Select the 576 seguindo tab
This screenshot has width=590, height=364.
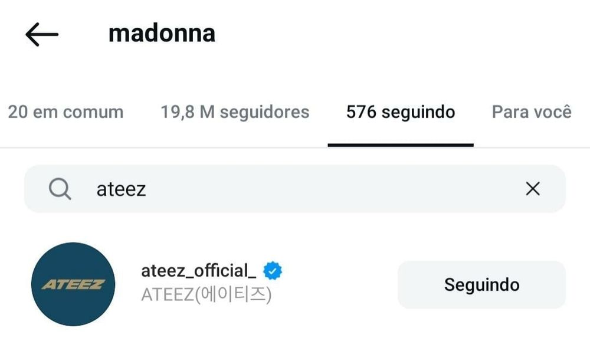(401, 112)
